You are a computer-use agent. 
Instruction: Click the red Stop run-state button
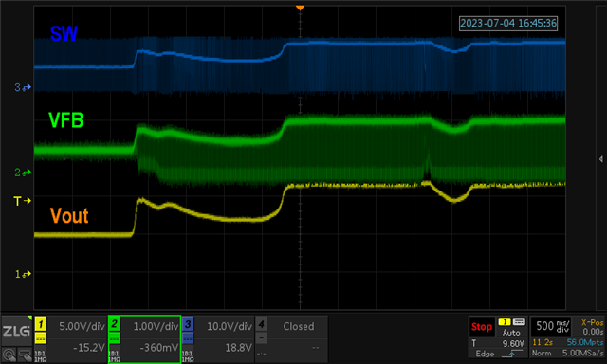[482, 326]
